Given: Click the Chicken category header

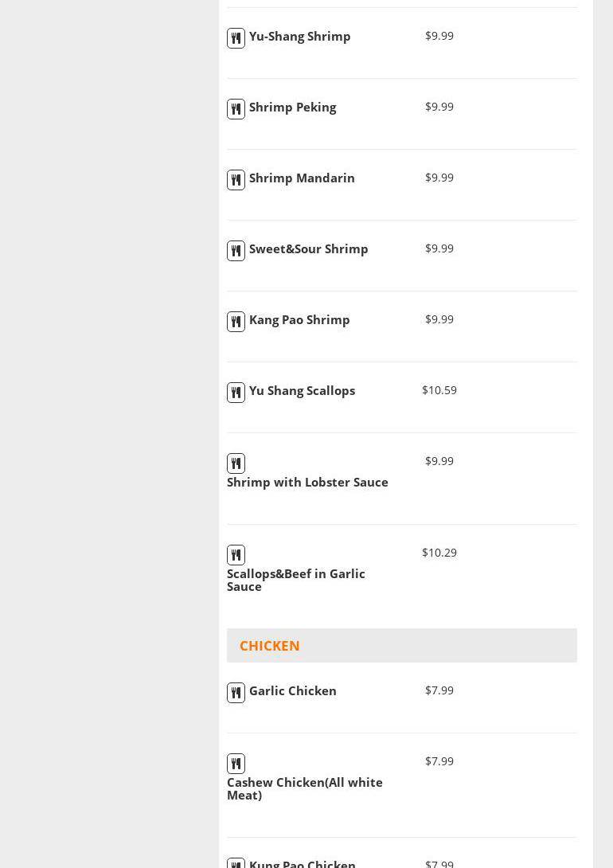Looking at the screenshot, I should tap(270, 646).
